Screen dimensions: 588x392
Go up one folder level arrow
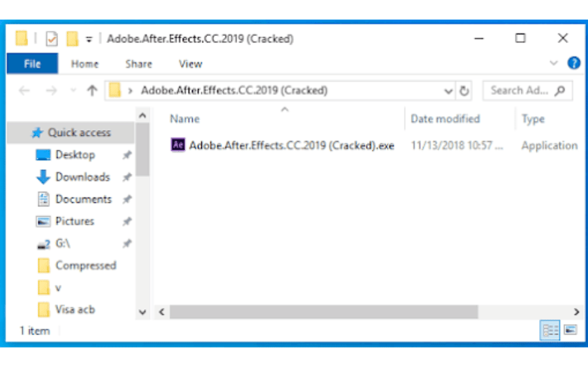coord(92,90)
